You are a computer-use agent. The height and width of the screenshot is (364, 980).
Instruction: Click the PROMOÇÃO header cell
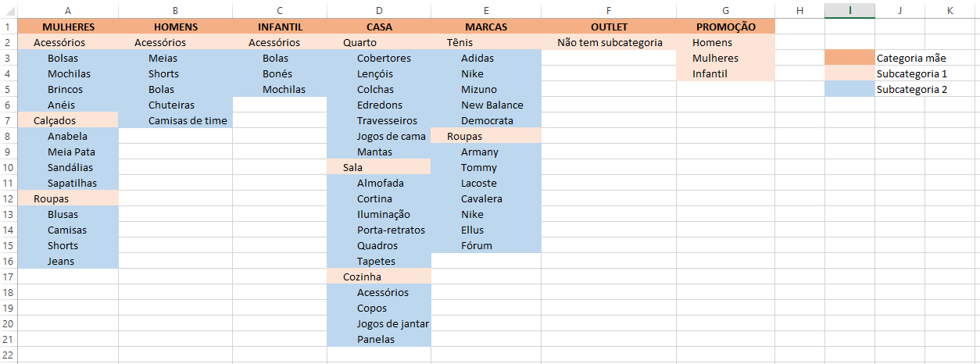click(725, 27)
